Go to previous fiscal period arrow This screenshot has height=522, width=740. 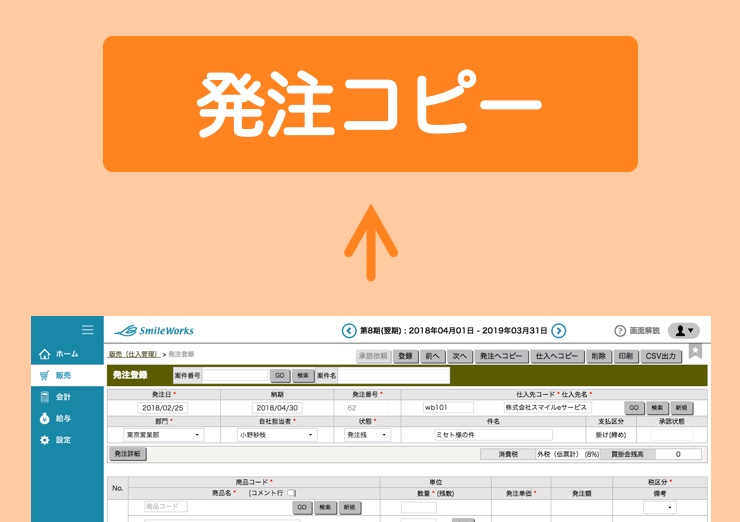[x=349, y=330]
